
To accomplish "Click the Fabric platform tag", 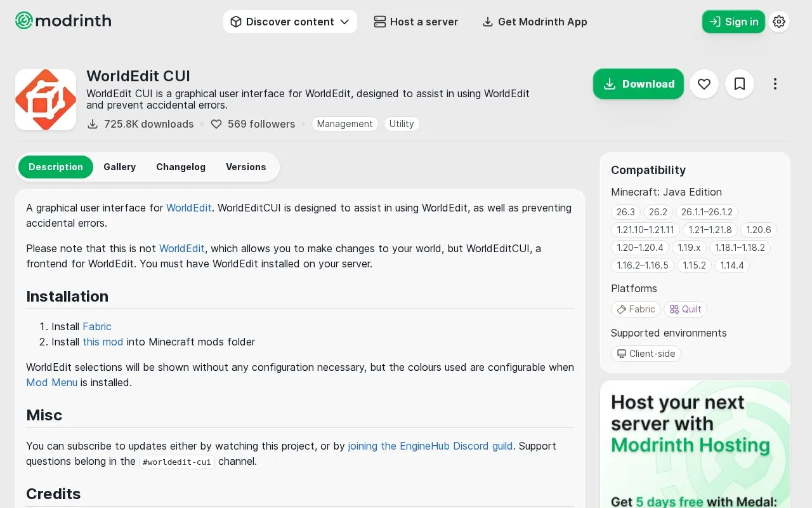I will (636, 309).
